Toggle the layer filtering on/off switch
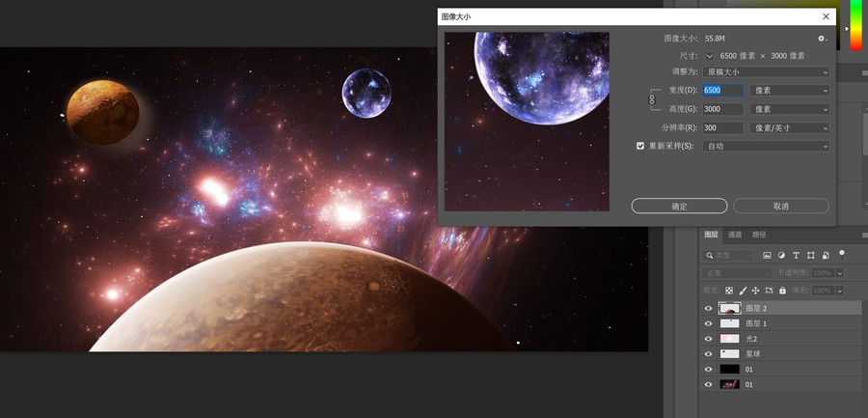The width and height of the screenshot is (868, 418). pyautogui.click(x=842, y=255)
